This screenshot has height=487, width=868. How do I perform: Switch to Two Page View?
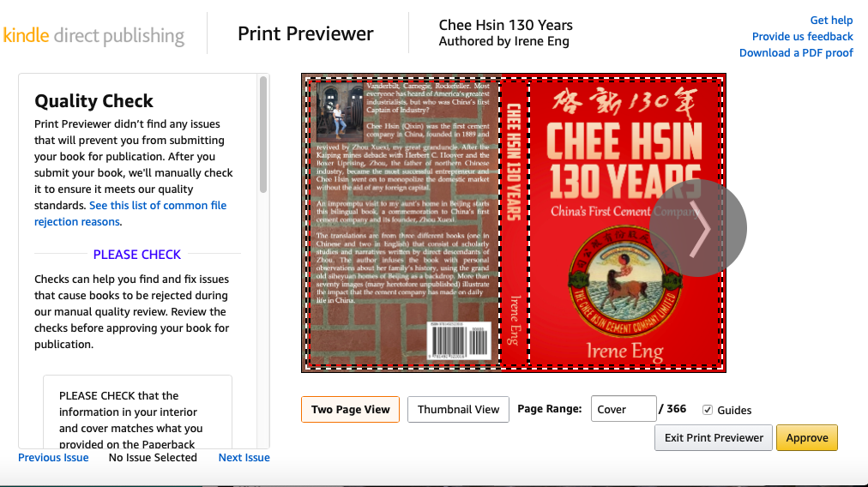point(351,410)
